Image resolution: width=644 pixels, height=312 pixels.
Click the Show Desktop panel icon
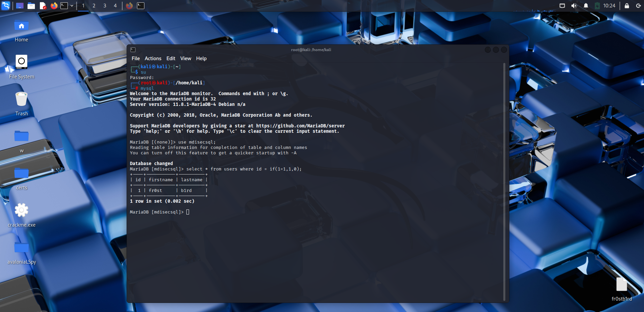click(20, 6)
